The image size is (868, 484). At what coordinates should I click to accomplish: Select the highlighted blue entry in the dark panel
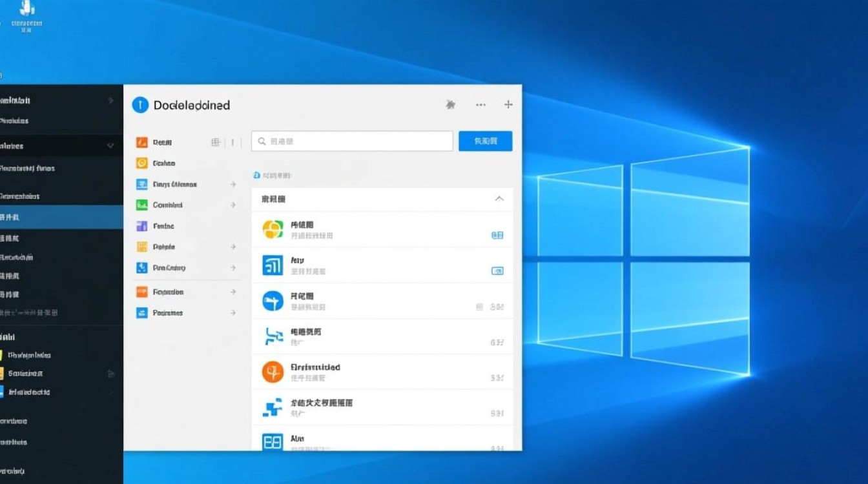[x=58, y=217]
